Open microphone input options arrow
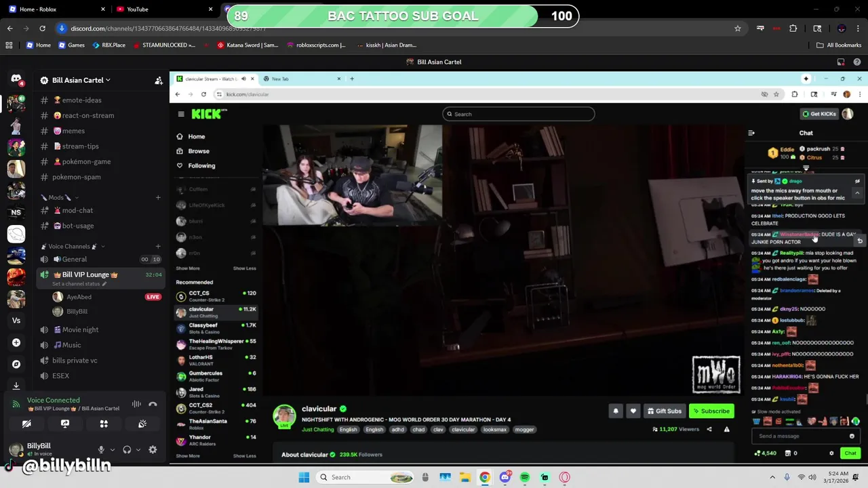Screen dimensions: 868x488 point(113,449)
